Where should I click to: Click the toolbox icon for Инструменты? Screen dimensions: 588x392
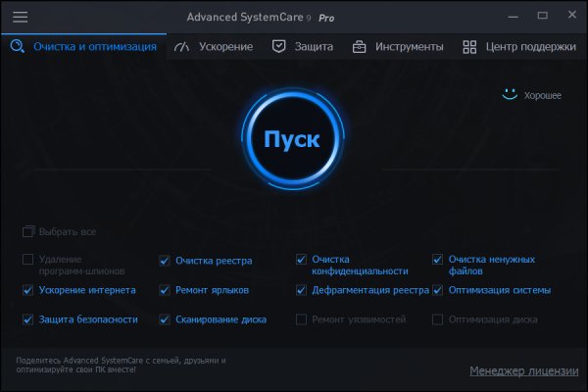click(359, 47)
